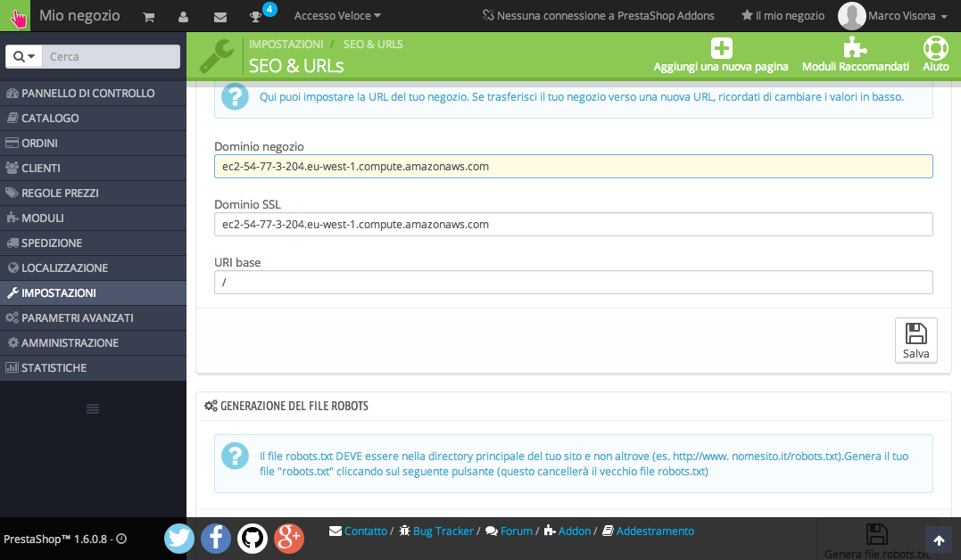Click the Forum footer link
The height and width of the screenshot is (560, 961).
[x=516, y=531]
